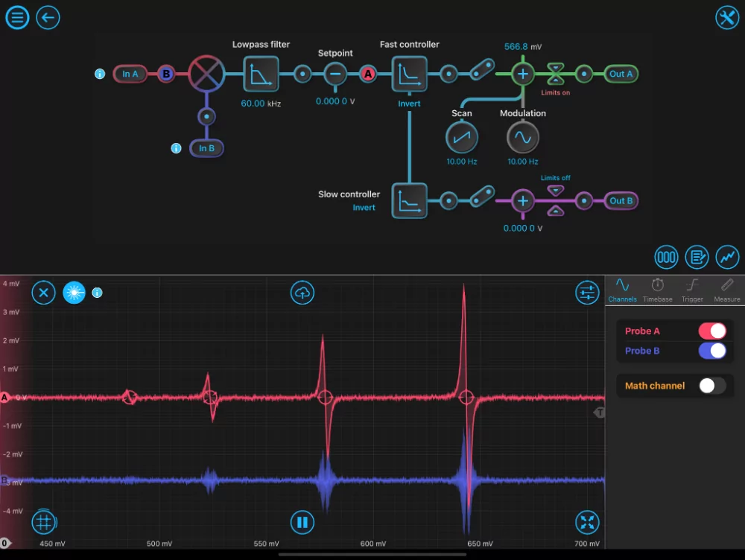745x560 pixels.
Task: Edit the Modulation 10.00 Hz frequency
Action: [x=523, y=162]
